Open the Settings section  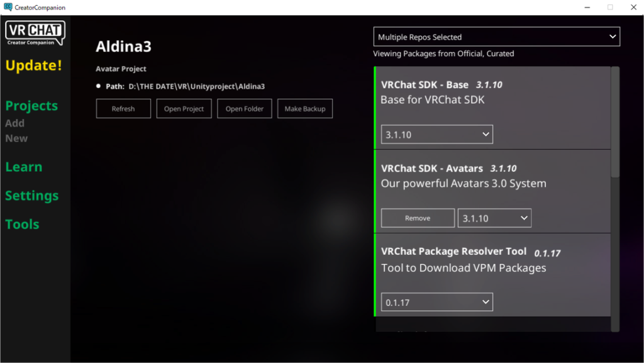click(x=31, y=196)
